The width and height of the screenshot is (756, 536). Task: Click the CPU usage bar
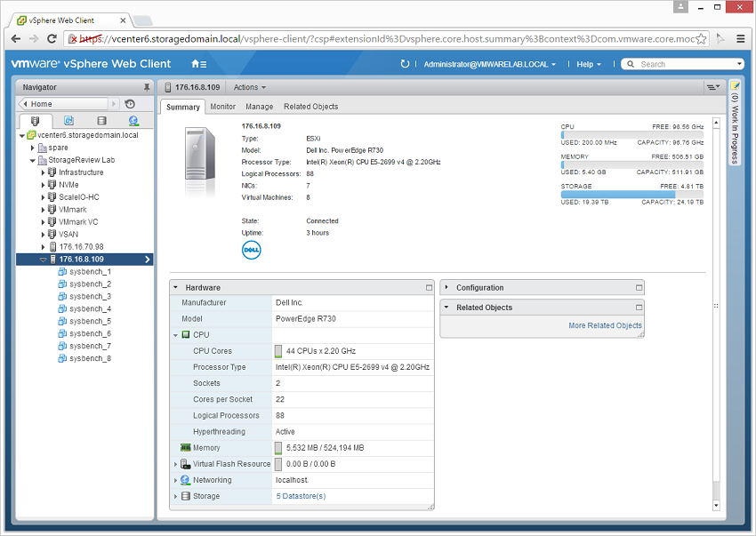click(631, 135)
